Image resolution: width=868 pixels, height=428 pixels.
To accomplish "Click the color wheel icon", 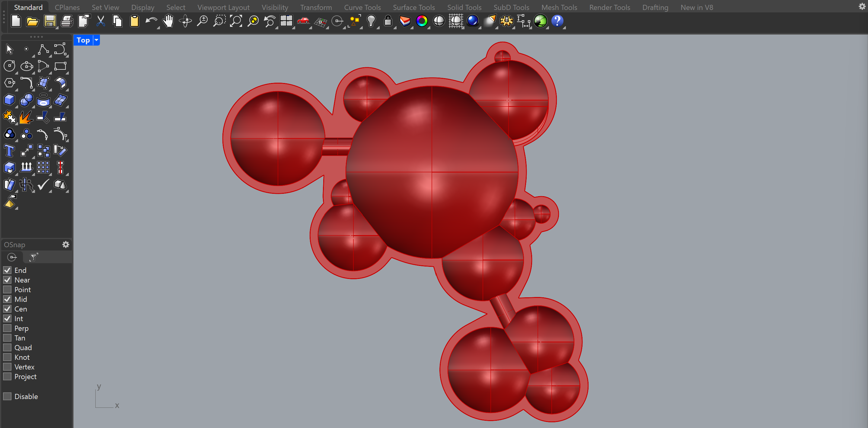I will [422, 21].
